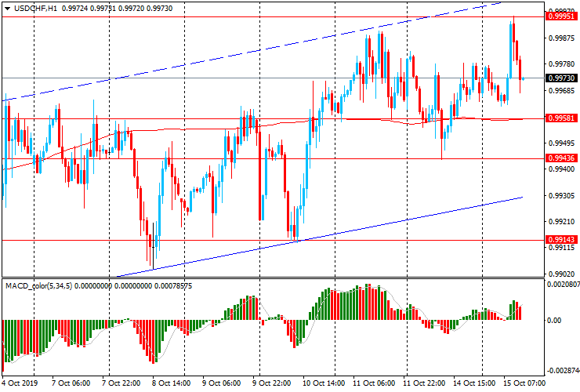Select the 8 Oct 14:00 time axis label
Screen dimensions: 580x392
point(172,383)
